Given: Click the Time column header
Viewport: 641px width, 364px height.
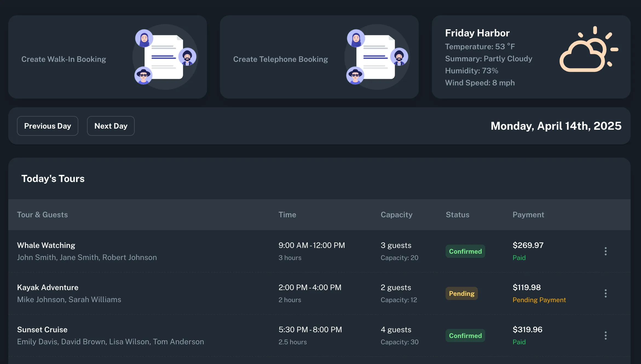Looking at the screenshot, I should [x=287, y=215].
